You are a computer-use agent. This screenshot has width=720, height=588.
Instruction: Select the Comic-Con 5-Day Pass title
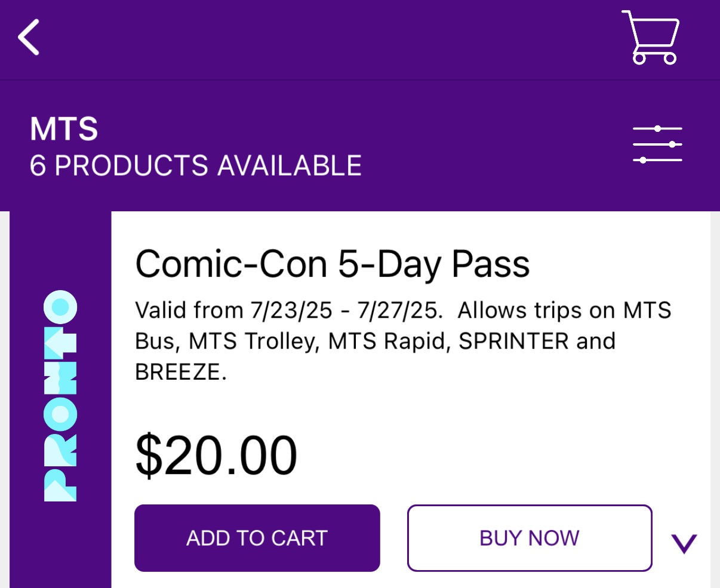(x=333, y=264)
